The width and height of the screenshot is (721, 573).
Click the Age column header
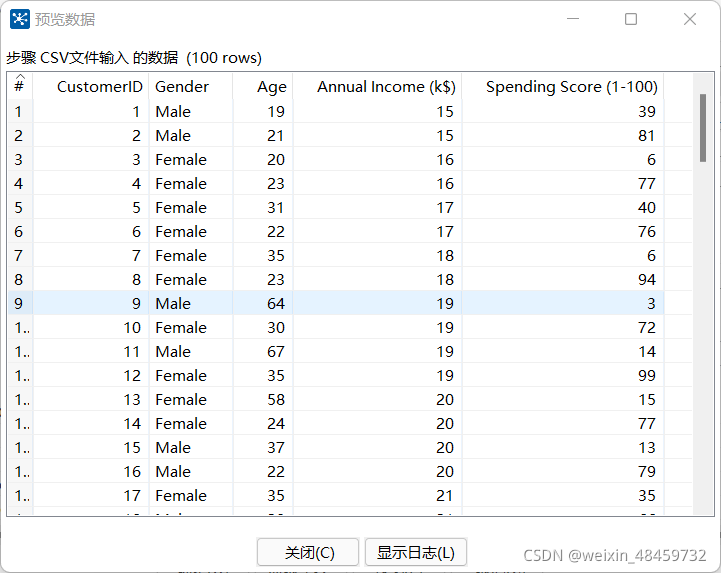(263, 86)
